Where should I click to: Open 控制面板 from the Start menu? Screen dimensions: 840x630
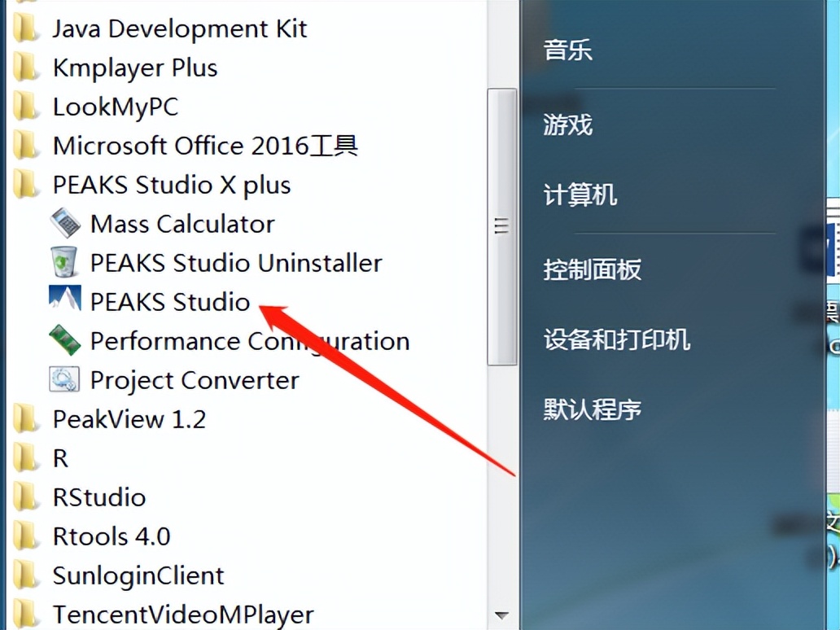(592, 269)
